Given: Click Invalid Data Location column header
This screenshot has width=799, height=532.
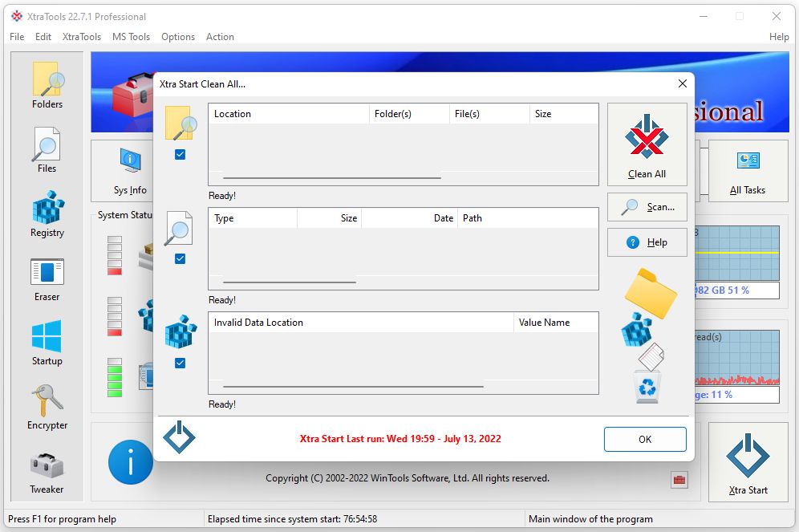Looking at the screenshot, I should [x=361, y=323].
